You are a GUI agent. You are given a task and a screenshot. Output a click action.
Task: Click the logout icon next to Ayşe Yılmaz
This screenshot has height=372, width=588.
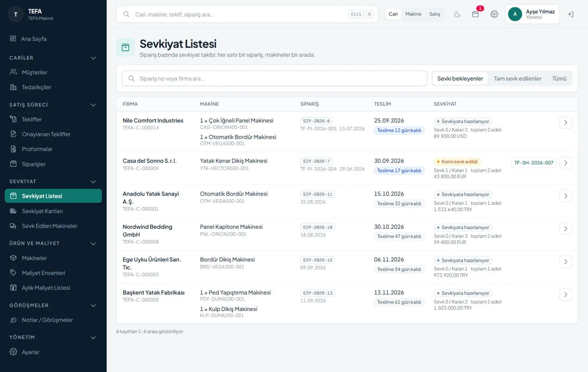click(x=571, y=14)
